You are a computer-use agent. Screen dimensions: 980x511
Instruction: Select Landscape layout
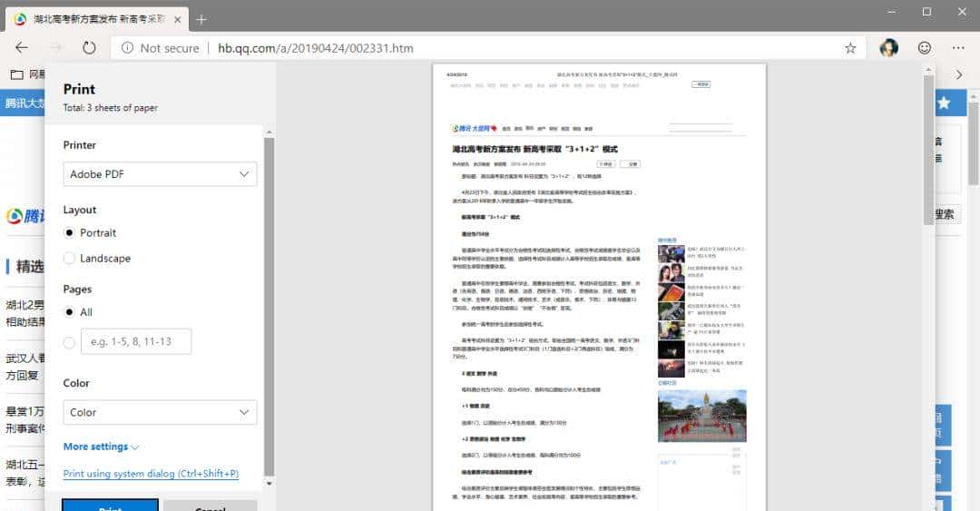tap(69, 258)
